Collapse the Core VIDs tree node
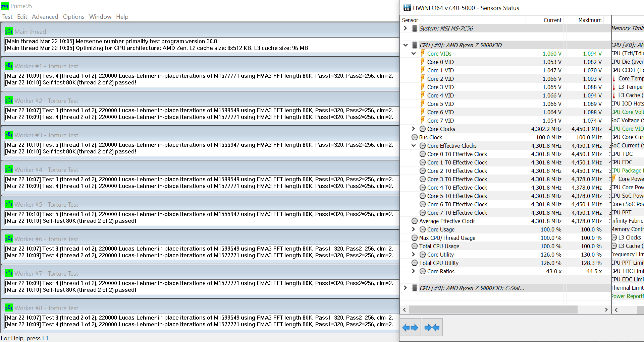The image size is (644, 342). click(414, 53)
